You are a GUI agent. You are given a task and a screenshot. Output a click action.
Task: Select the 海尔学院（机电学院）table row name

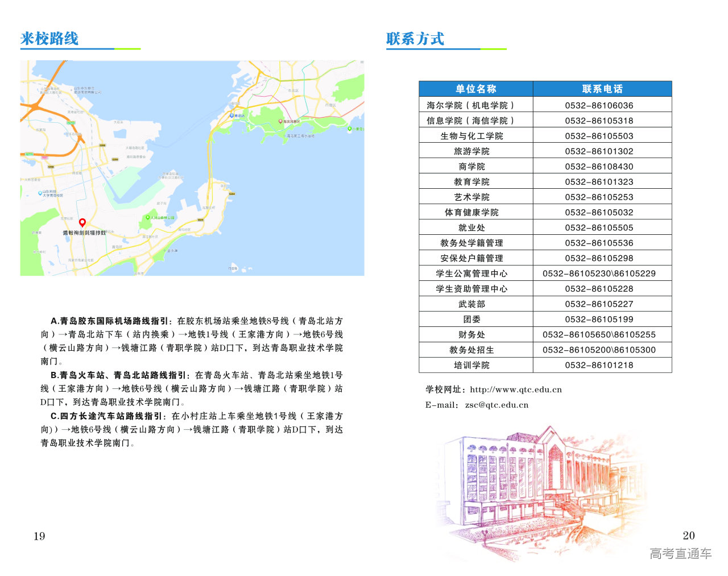471,105
